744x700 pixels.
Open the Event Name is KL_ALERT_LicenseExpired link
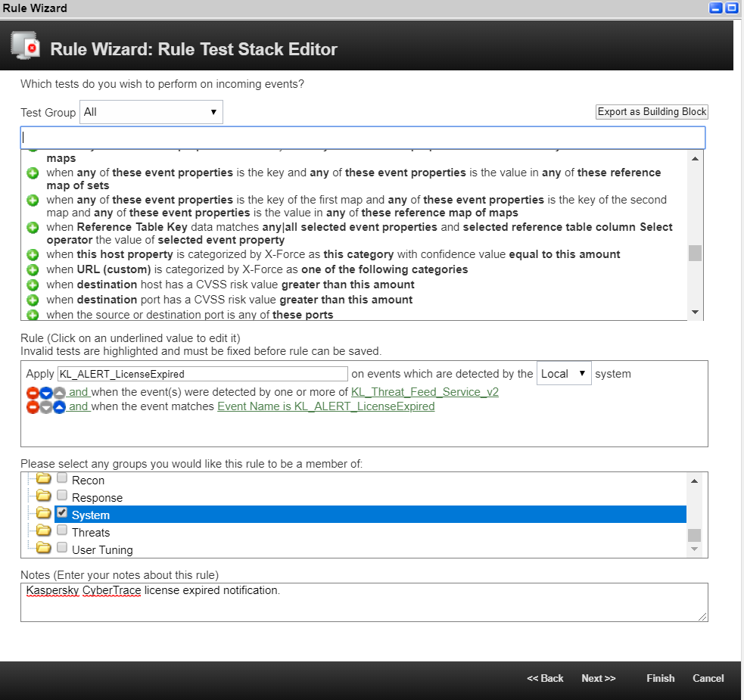(325, 406)
